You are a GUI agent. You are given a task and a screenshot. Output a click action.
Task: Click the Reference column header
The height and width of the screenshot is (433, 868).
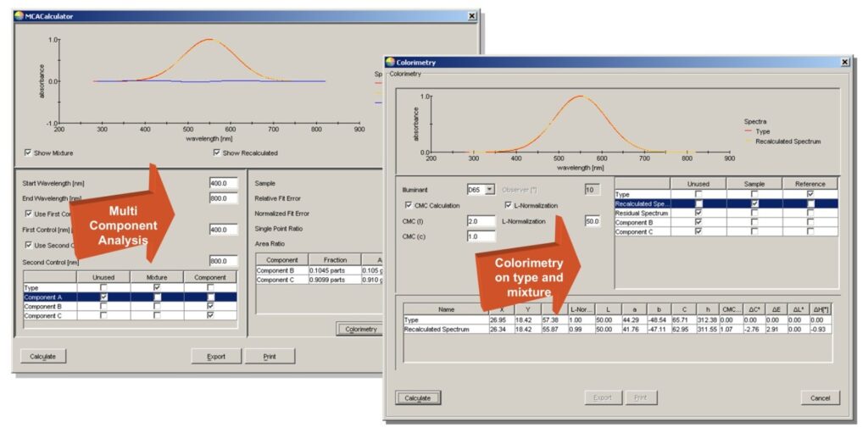tap(810, 184)
